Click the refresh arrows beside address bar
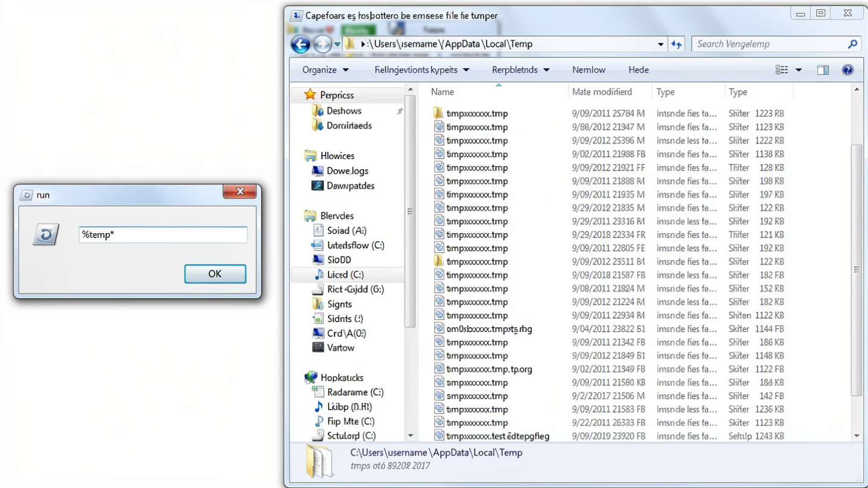Image resolution: width=868 pixels, height=488 pixels. [676, 44]
